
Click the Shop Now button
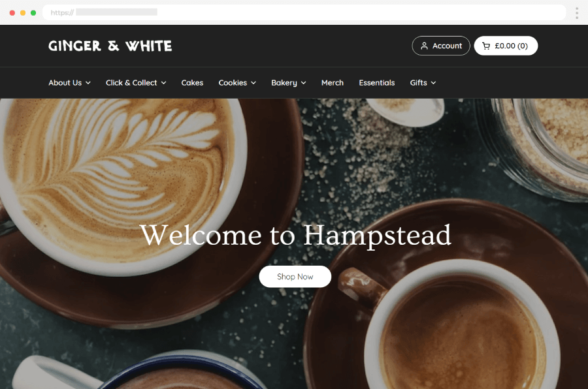pos(295,277)
